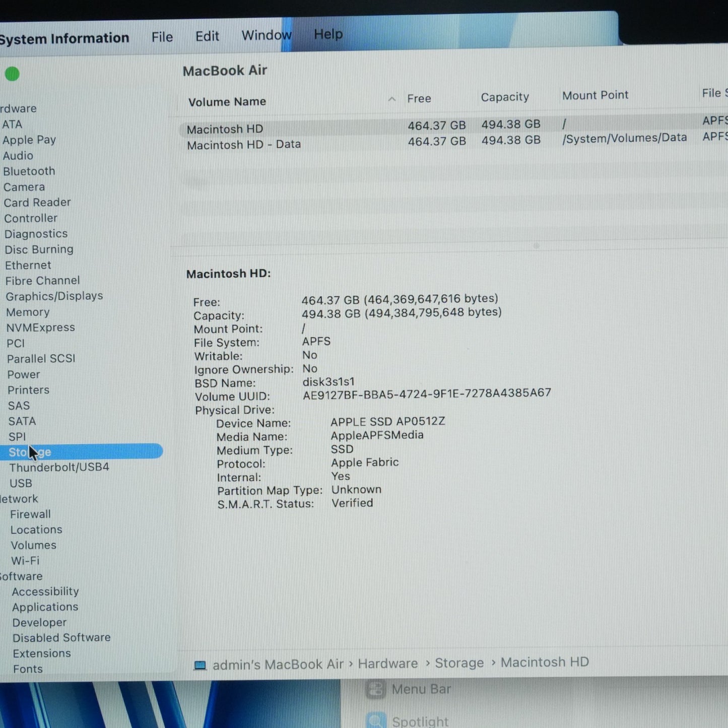Select Diagnostics in the sidebar
728x728 pixels.
pyautogui.click(x=36, y=234)
